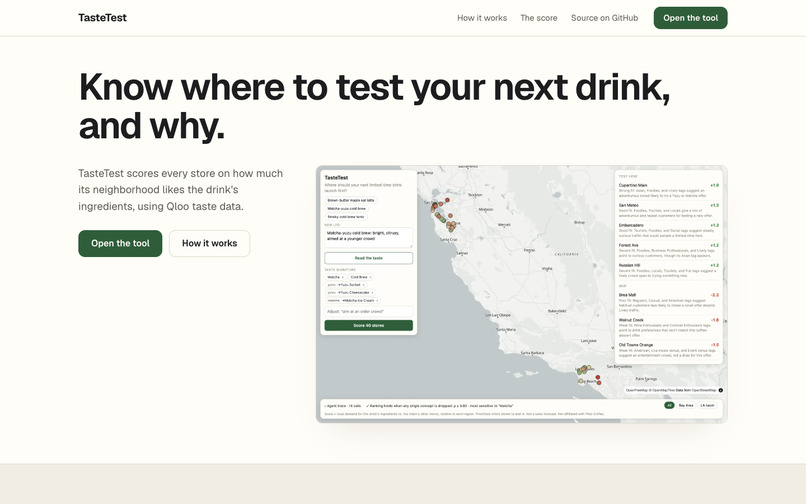
Task: Remove the Matcha Ice Cream taste tag
Action: point(377,300)
